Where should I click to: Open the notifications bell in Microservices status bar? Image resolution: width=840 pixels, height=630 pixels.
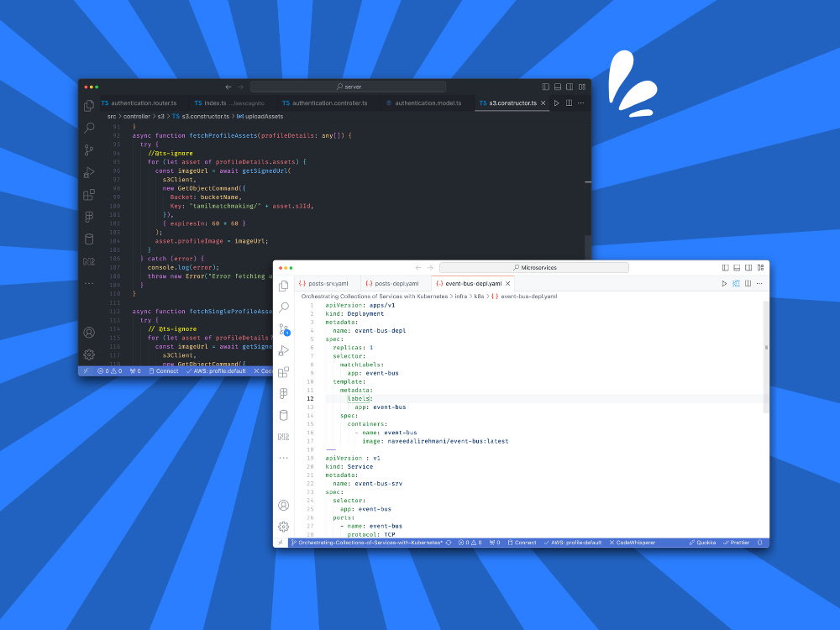point(759,543)
